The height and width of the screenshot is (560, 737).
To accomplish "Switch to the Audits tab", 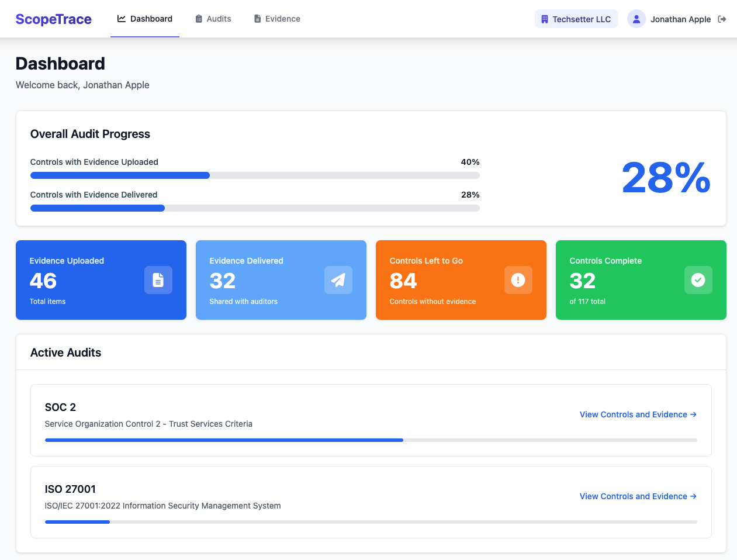I will tap(219, 18).
